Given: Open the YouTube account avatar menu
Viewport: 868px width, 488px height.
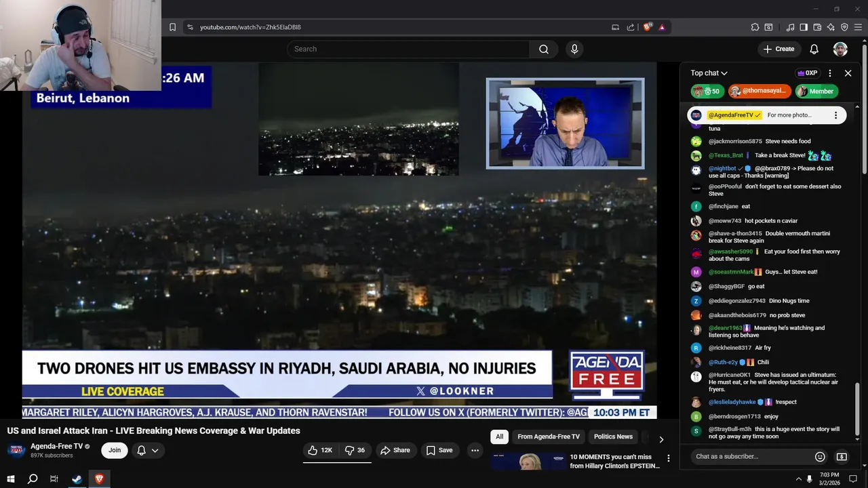Looking at the screenshot, I should tap(840, 49).
